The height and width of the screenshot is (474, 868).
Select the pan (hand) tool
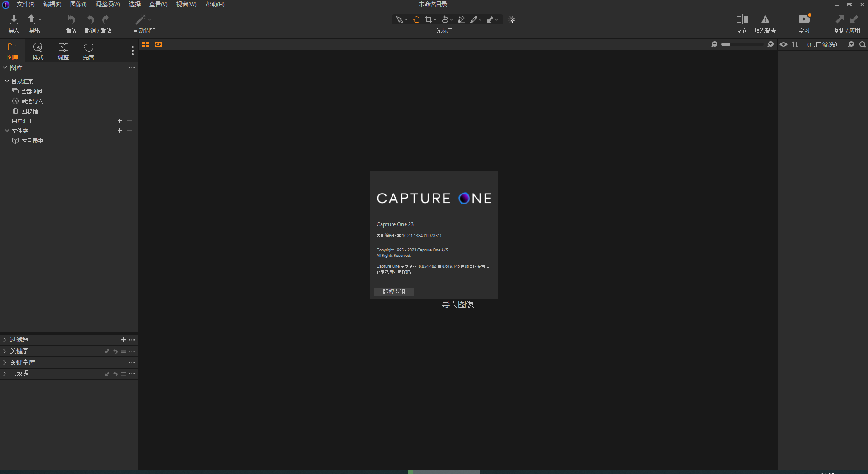tap(416, 19)
